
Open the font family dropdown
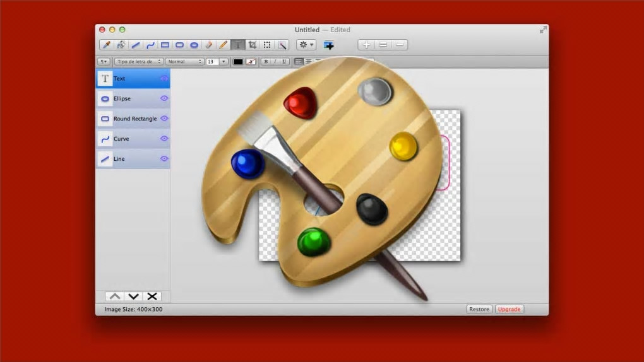pos(138,62)
